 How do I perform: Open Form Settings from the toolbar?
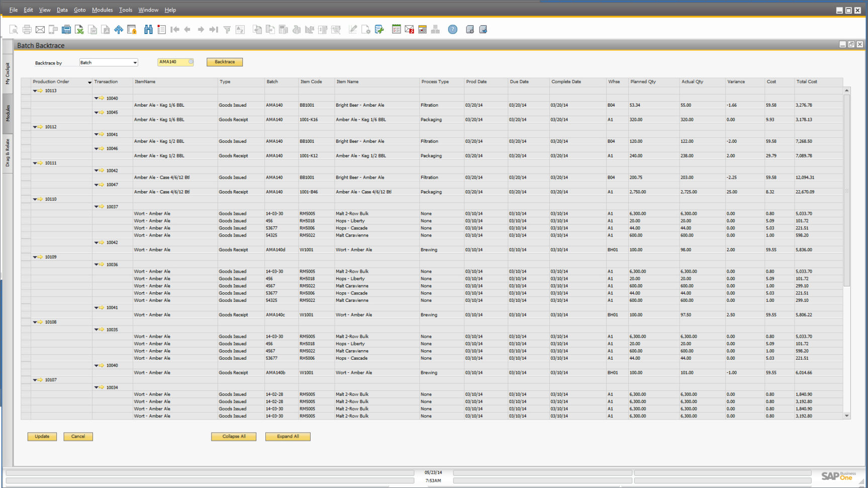[x=366, y=29]
